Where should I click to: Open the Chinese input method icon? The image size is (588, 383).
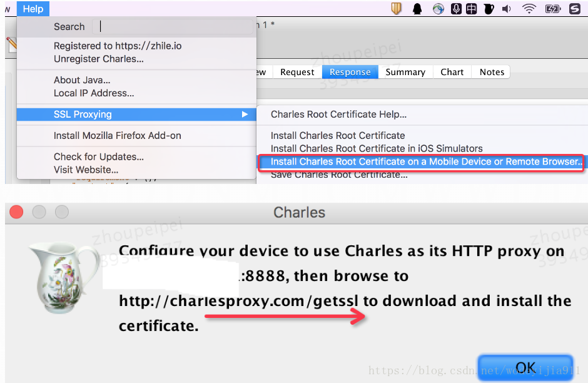click(472, 9)
